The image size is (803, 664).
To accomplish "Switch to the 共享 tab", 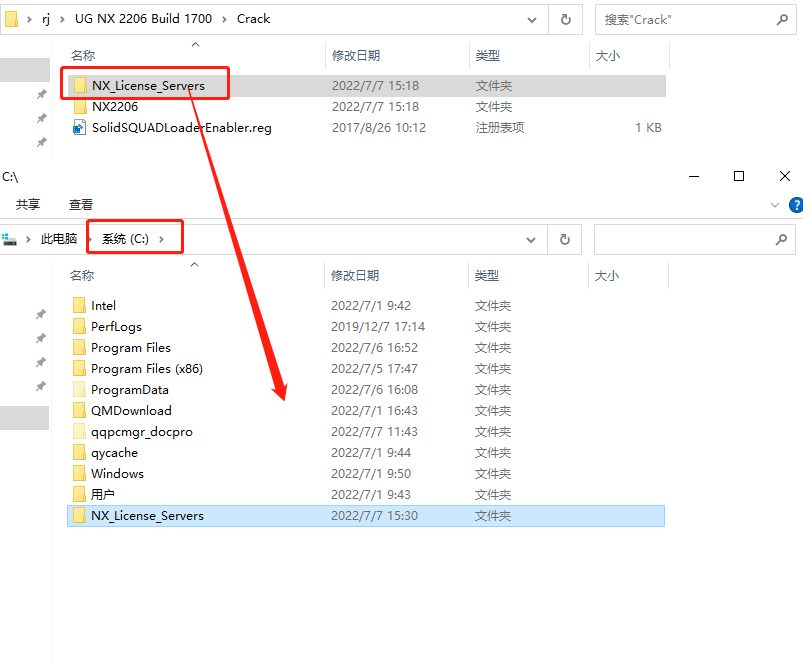I will [x=28, y=204].
